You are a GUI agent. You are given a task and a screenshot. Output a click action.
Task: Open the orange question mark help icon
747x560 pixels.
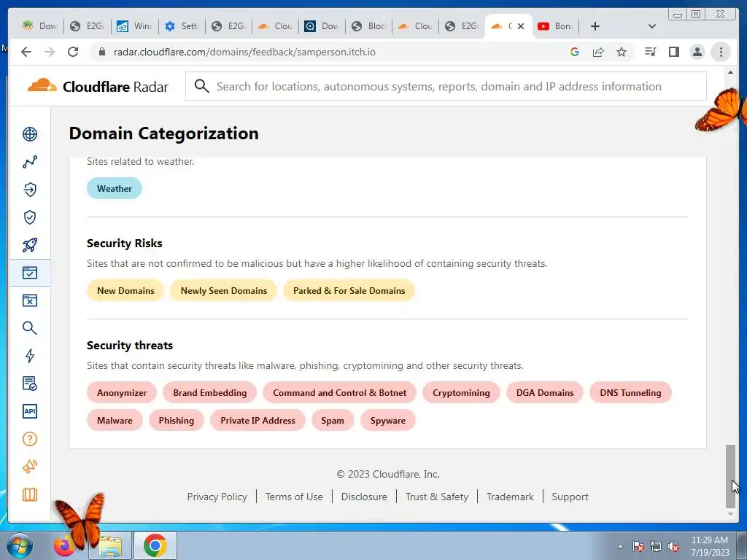point(29,438)
